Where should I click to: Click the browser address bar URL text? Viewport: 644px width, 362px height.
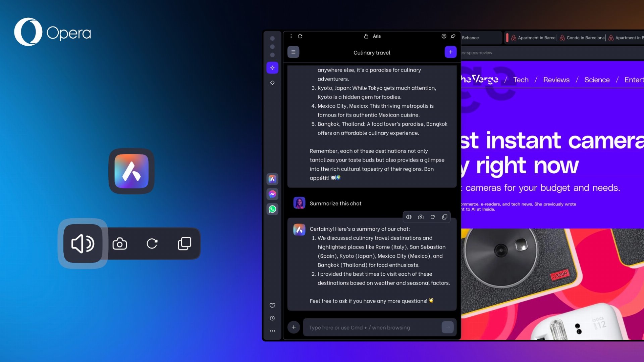[477, 53]
